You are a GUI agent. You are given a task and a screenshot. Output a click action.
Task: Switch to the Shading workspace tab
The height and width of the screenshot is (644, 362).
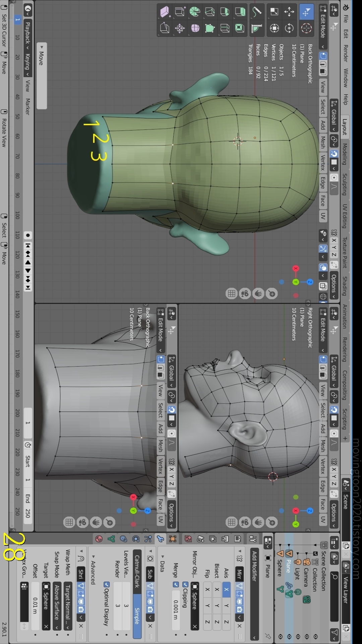(x=345, y=286)
